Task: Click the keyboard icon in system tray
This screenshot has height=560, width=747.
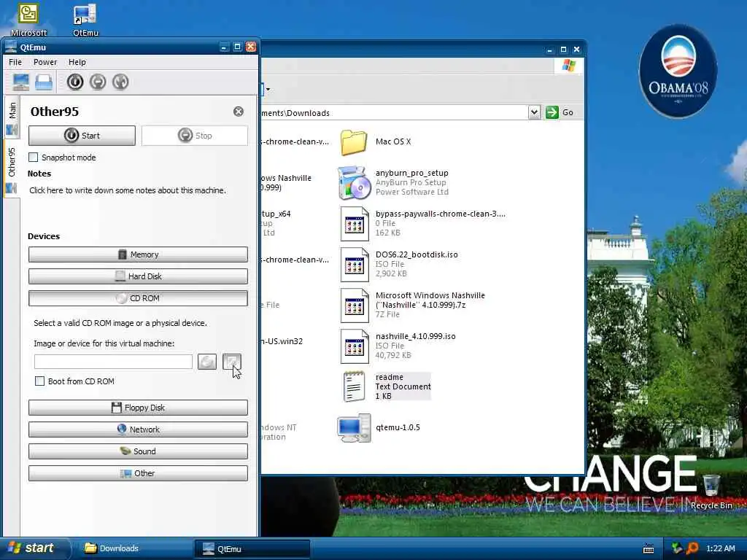Action: [x=649, y=548]
